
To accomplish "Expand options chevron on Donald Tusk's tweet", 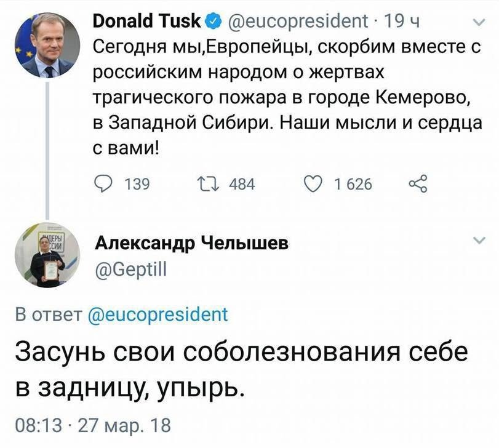I will (478, 23).
